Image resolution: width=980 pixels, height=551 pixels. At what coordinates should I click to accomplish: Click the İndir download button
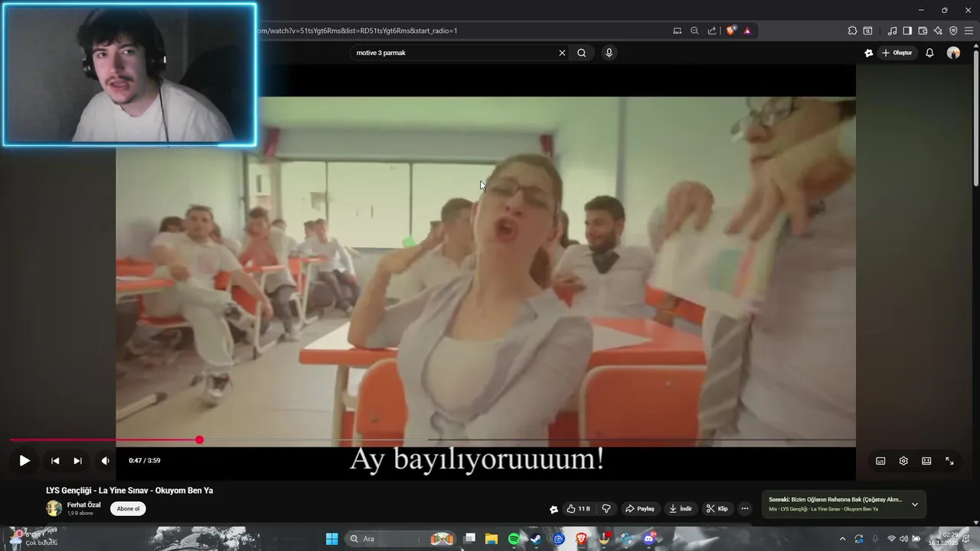coord(681,509)
